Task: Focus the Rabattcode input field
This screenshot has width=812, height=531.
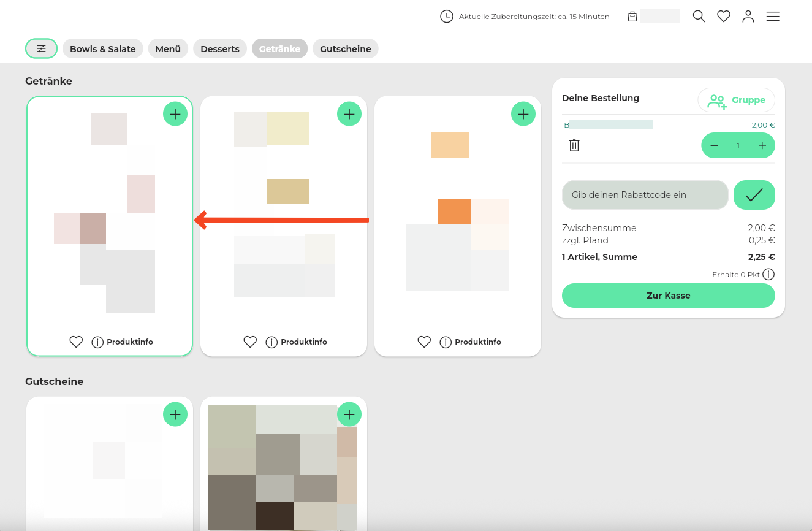Action: point(645,195)
